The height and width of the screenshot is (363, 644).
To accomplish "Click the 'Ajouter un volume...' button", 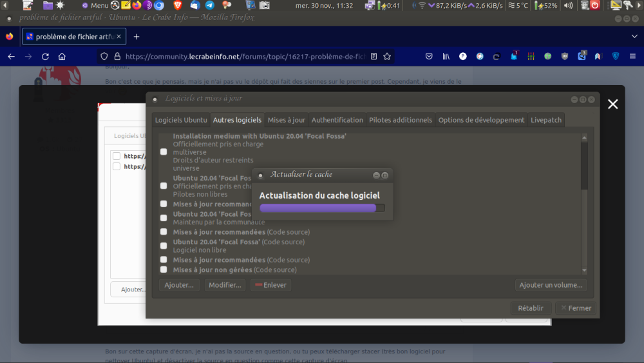I will pos(551,285).
